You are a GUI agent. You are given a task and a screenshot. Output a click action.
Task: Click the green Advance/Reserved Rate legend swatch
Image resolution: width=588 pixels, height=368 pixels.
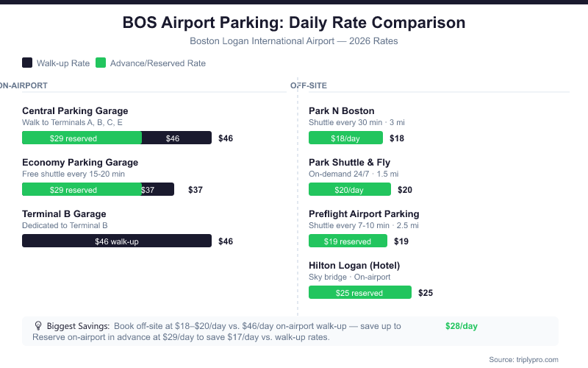[x=101, y=63]
